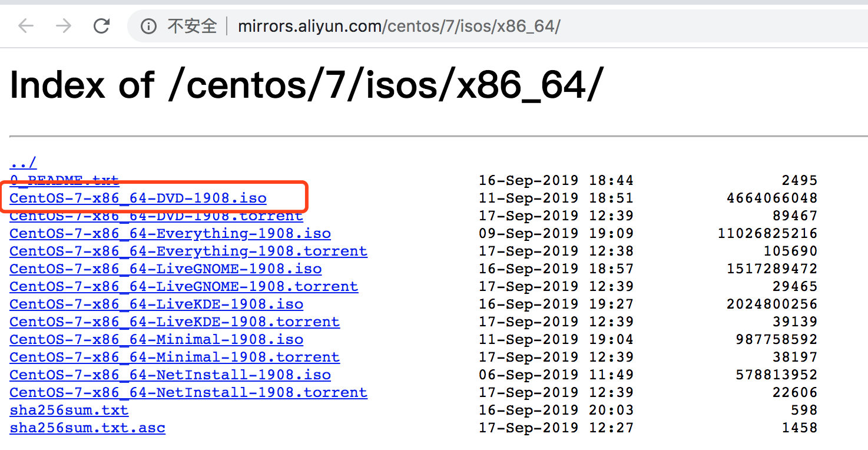Download CentOS-7-x86_64-Minimal-1908.iso
This screenshot has height=450, width=868.
(156, 339)
